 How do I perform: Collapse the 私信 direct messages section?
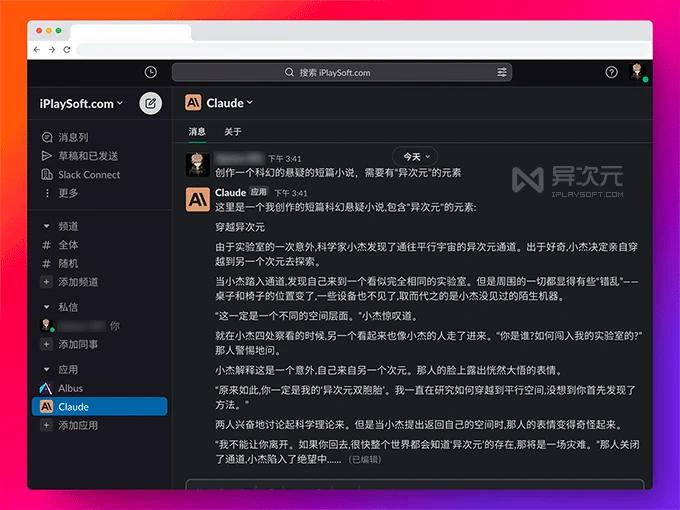[46, 307]
